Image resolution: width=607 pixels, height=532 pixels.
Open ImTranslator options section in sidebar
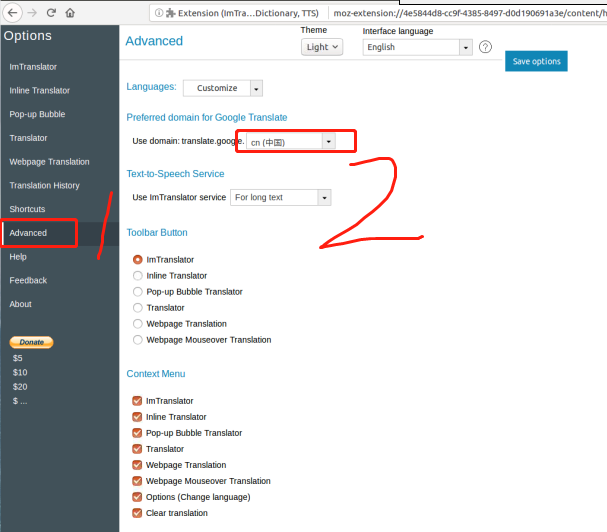tap(33, 67)
